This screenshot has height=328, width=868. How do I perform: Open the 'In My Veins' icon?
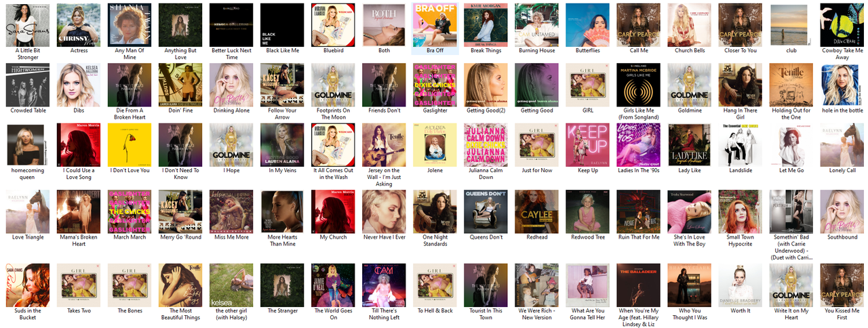(x=282, y=144)
